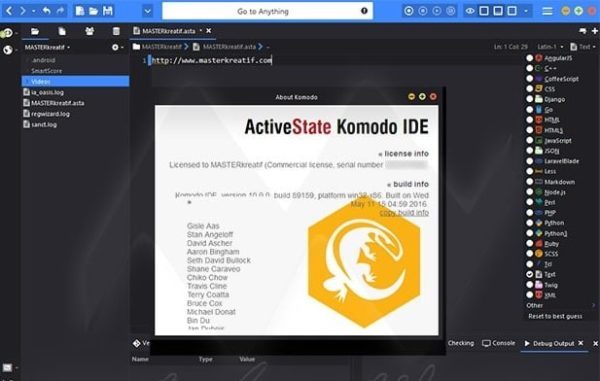This screenshot has width=600, height=381.
Task: Open the pane layout dropdown arrow
Action: coord(526,11)
